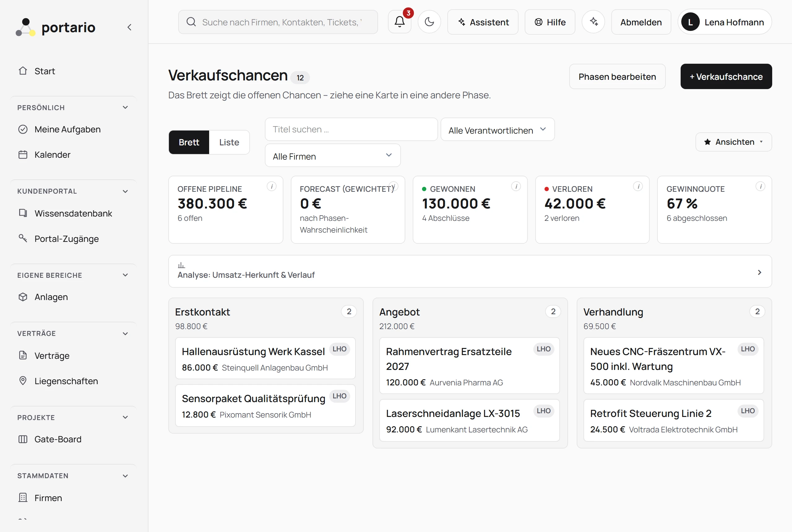Open Portal-Zugänge

[x=74, y=239]
